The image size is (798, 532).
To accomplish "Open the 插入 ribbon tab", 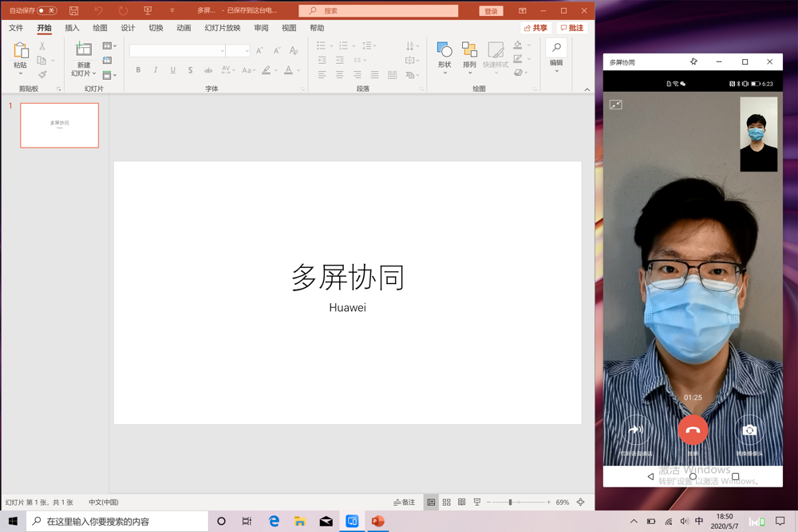I will tap(72, 28).
